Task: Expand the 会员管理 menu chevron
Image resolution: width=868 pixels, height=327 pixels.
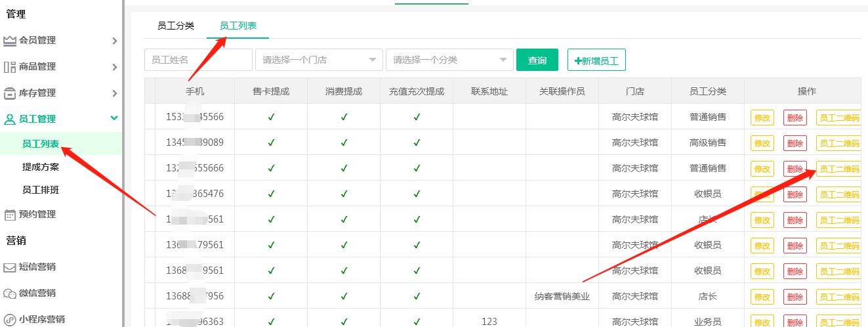Action: click(114, 41)
